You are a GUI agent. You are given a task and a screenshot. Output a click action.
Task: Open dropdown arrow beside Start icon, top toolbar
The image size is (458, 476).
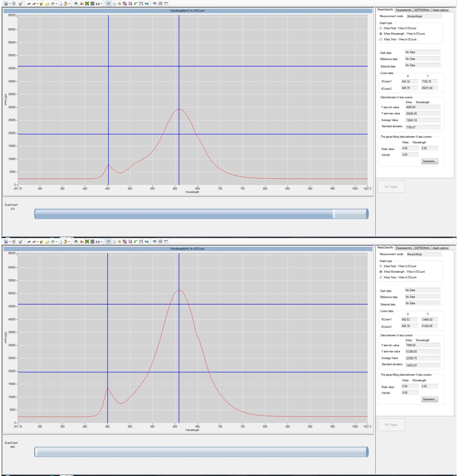coord(10,4)
